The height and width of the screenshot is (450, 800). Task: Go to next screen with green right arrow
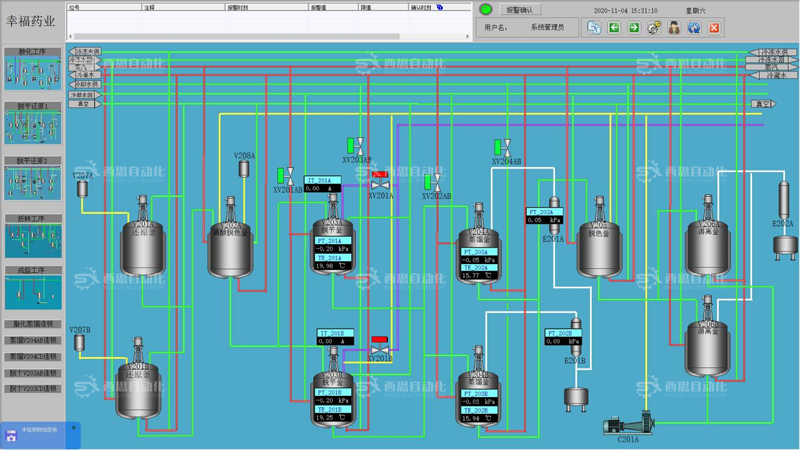tap(634, 28)
